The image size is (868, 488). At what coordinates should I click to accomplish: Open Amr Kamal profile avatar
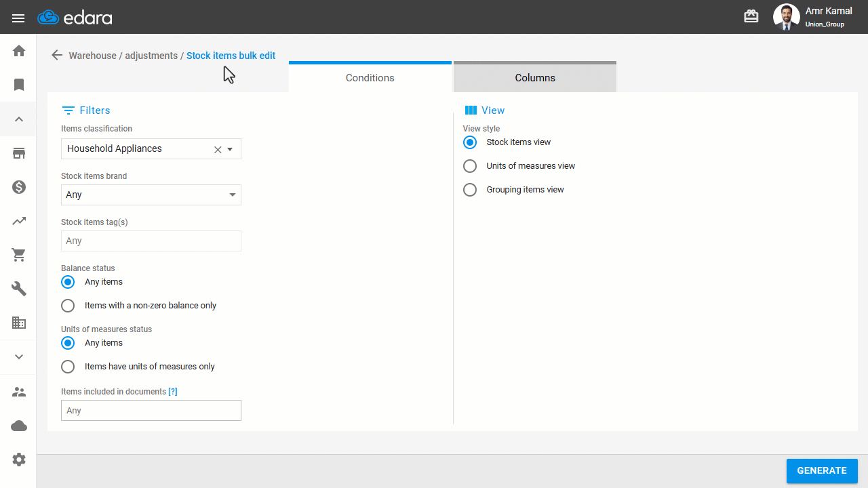786,17
